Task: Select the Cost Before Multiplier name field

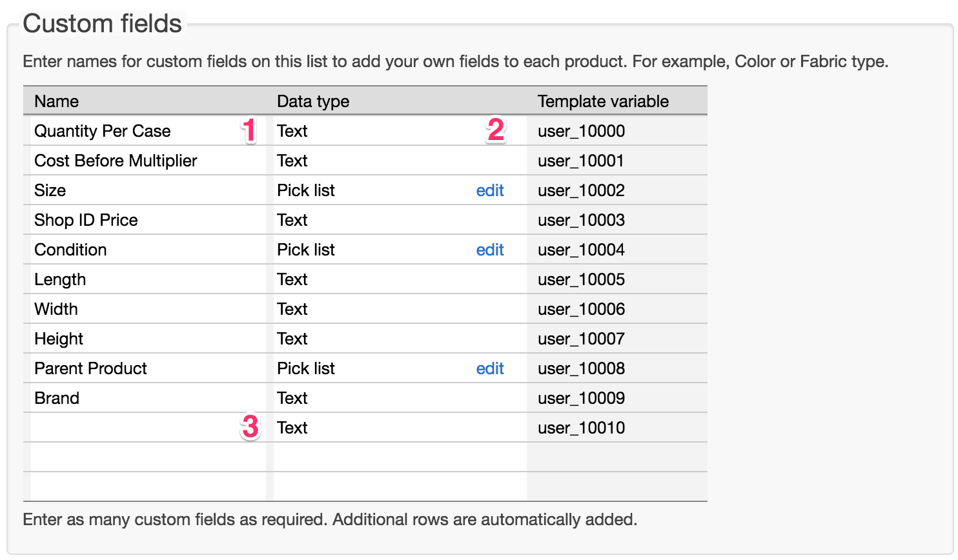Action: click(x=148, y=161)
